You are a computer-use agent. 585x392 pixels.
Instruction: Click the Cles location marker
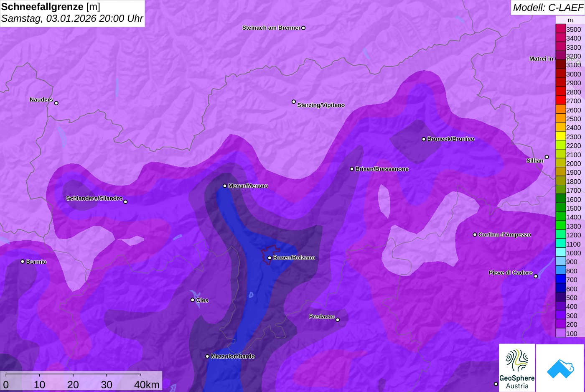[x=193, y=300]
